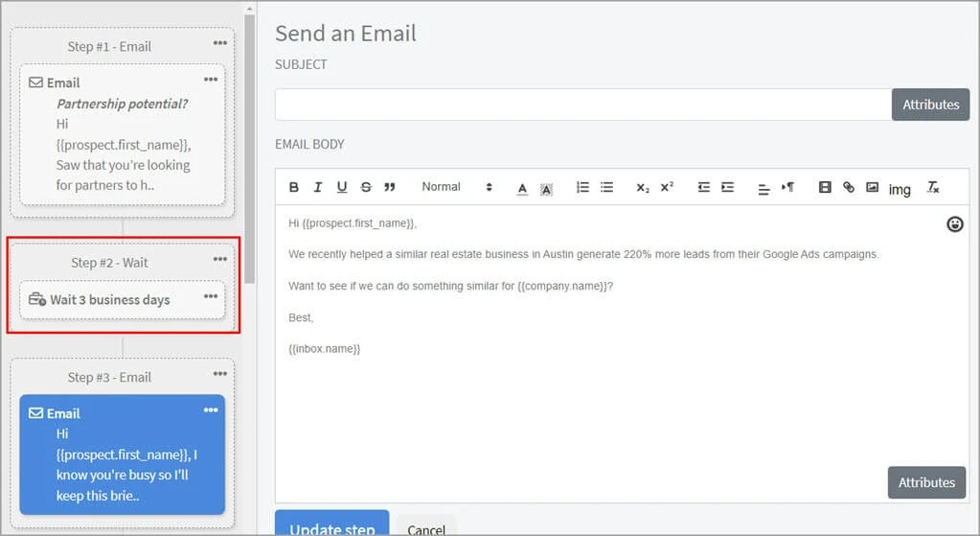Screen dimensions: 980x536
Task: Click the briefcase wait icon
Action: coord(37,299)
